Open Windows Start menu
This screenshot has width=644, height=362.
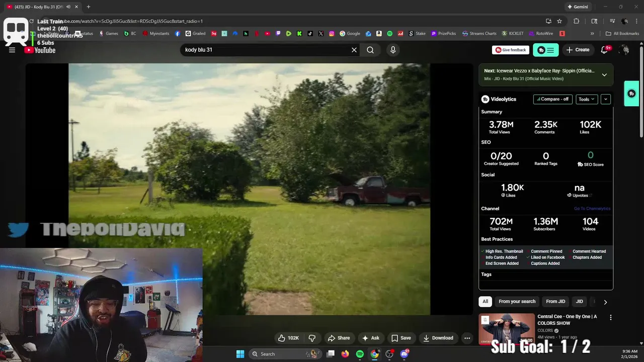240,354
